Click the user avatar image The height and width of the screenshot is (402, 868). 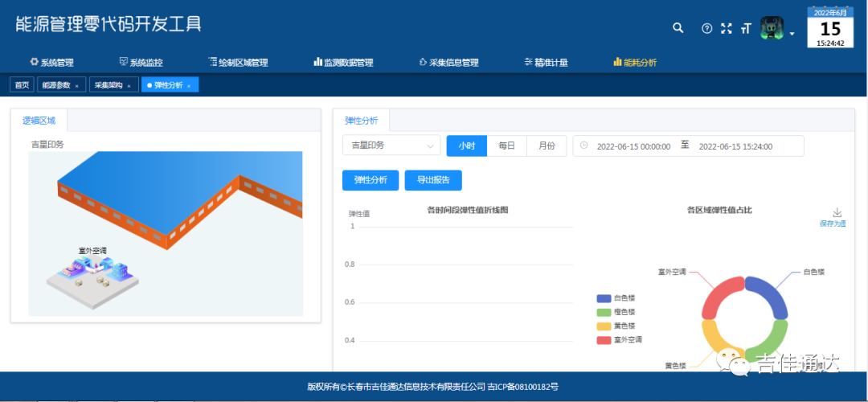[x=772, y=28]
